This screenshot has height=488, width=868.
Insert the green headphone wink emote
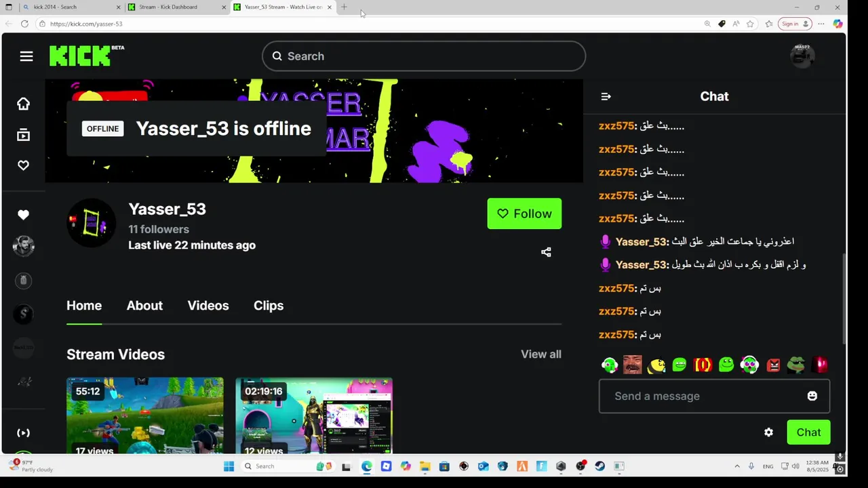click(609, 365)
